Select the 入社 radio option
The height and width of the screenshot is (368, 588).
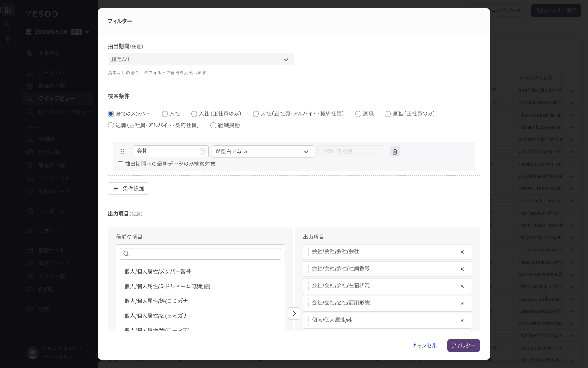165,114
